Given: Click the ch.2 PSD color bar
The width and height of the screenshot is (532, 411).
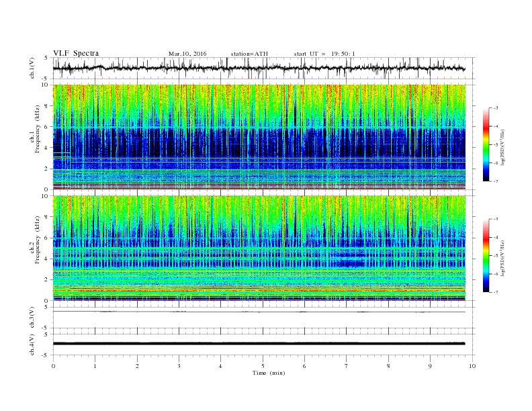Looking at the screenshot, I should 486,255.
